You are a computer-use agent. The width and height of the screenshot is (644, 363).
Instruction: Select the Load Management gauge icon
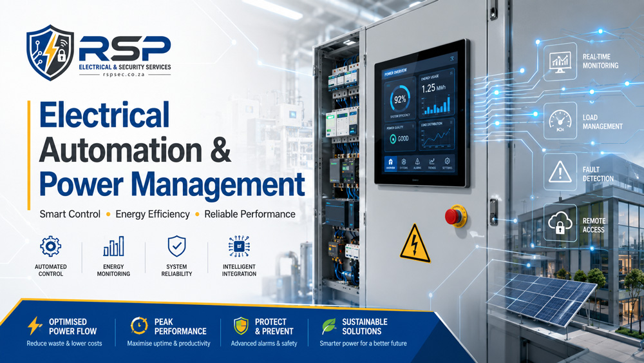point(560,121)
